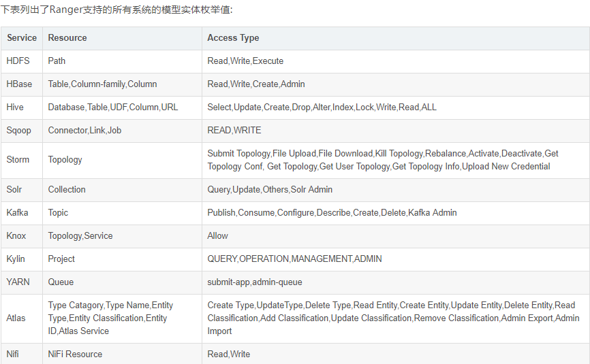Select the Queue resource cell
The height and width of the screenshot is (364, 590).
(122, 282)
